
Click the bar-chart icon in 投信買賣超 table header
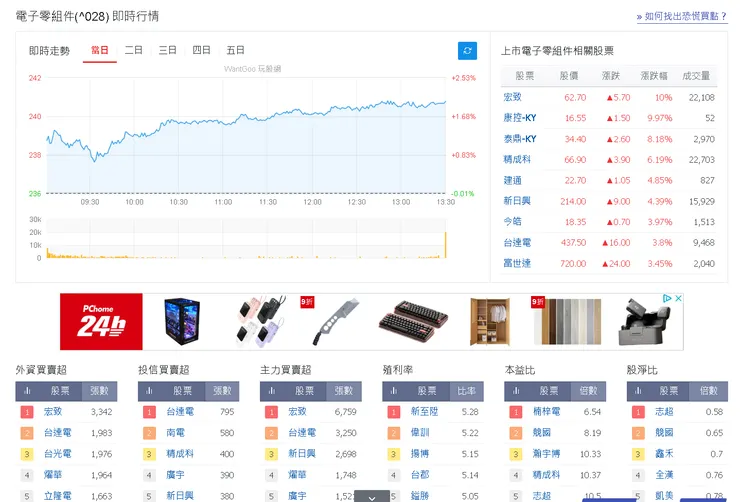coord(150,391)
